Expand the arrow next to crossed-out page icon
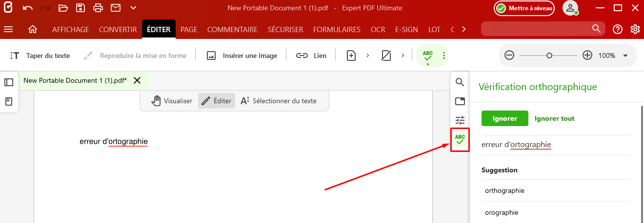 click(402, 56)
